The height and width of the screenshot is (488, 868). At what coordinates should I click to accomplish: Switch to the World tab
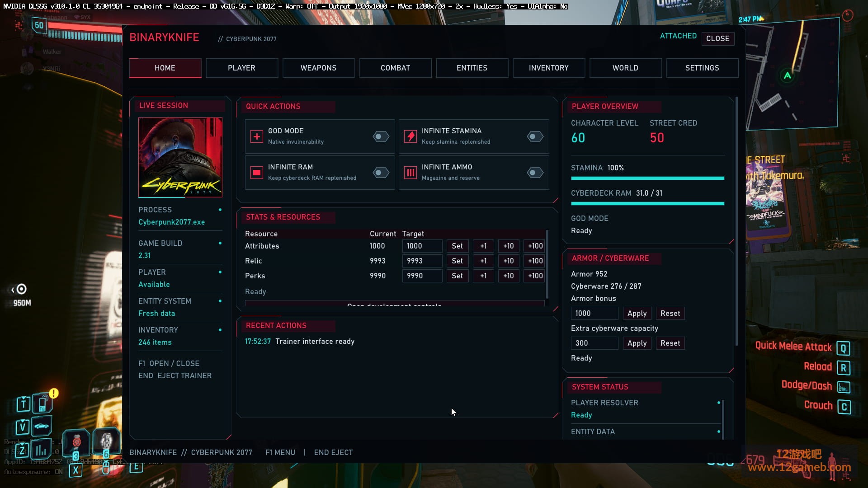[x=626, y=68]
